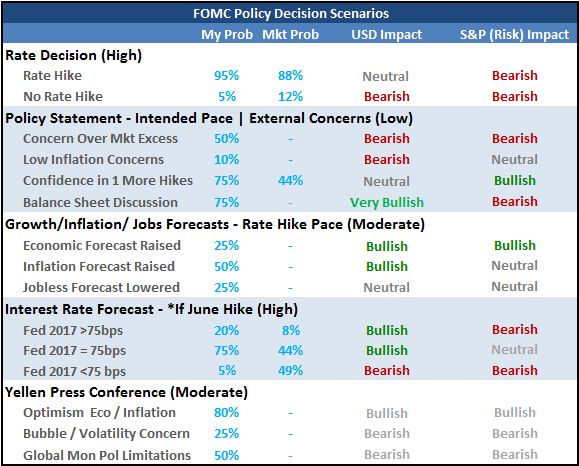Select the Global Mon Pol Limitations label

point(107,455)
